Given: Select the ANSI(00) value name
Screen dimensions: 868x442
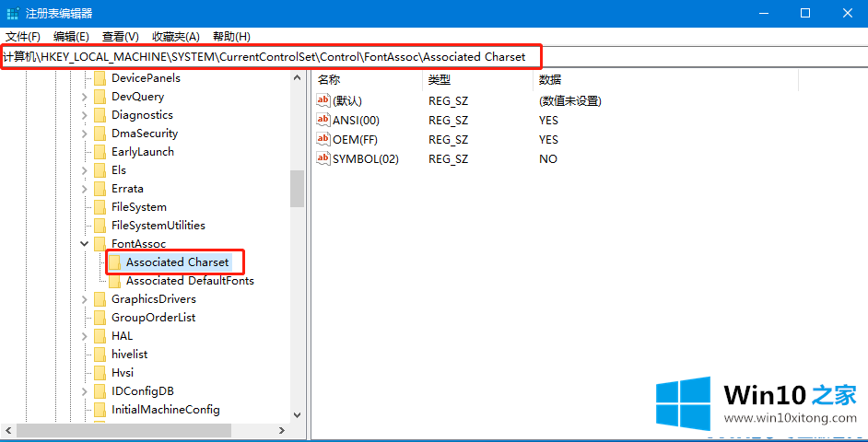Looking at the screenshot, I should (x=356, y=120).
